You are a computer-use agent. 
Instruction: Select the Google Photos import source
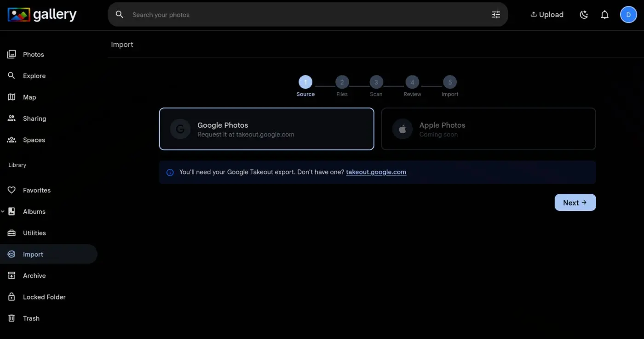tap(266, 129)
